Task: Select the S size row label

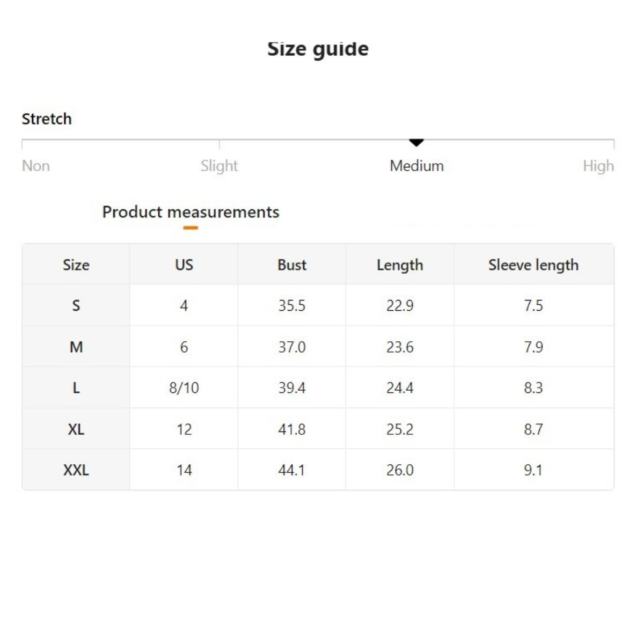Action: pyautogui.click(x=76, y=306)
